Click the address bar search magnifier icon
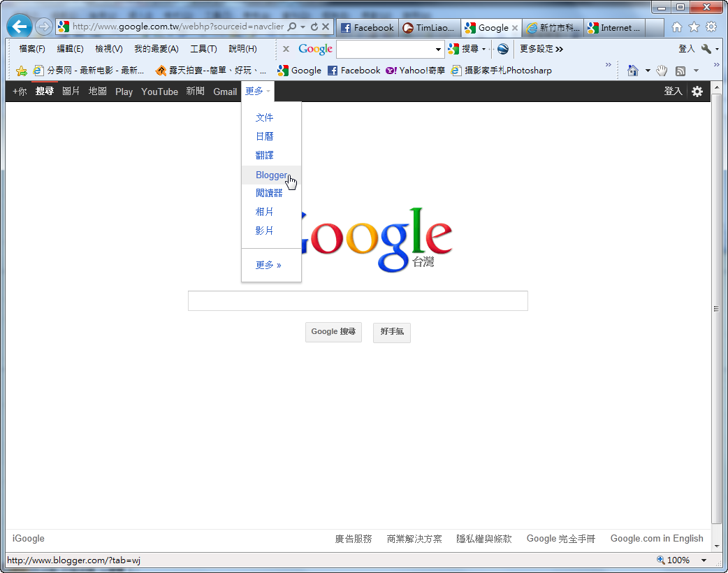728x573 pixels. click(x=292, y=27)
